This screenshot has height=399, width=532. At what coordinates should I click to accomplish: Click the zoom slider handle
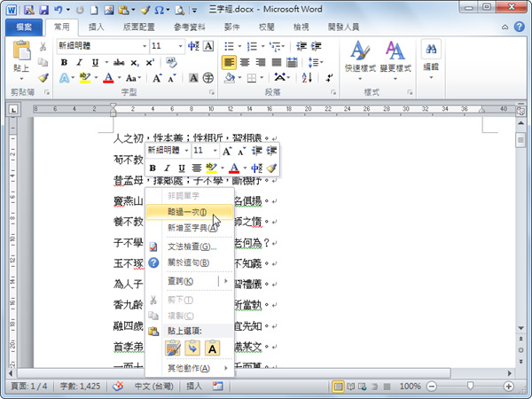coord(470,386)
